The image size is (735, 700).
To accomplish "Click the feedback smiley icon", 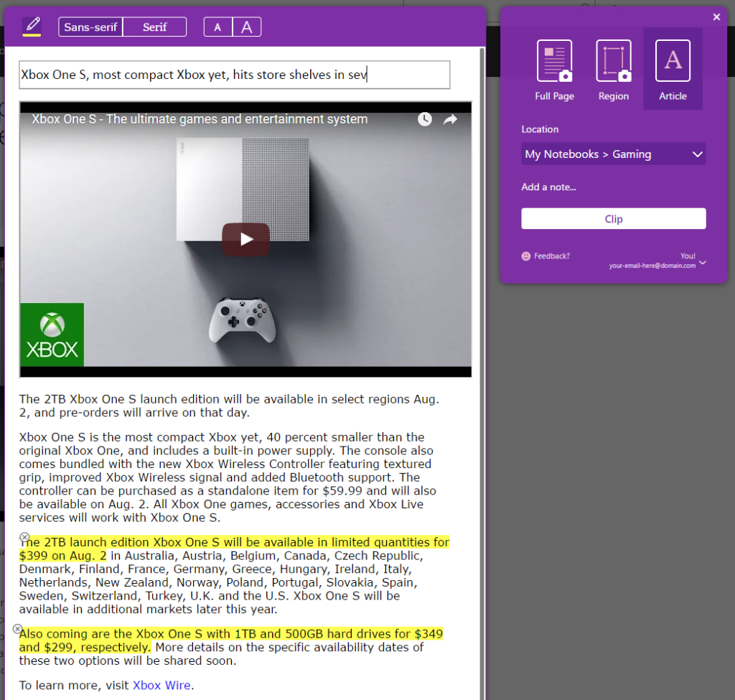I will (526, 256).
